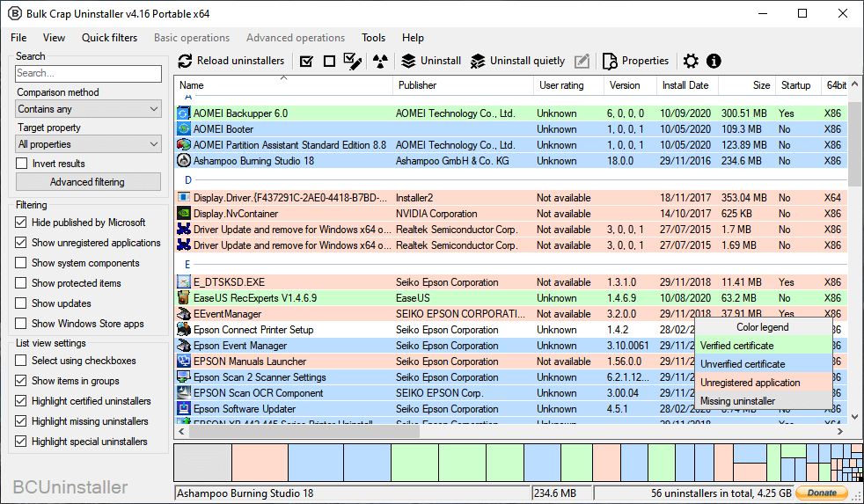
Task: Toggle Highlight special uninstallers
Action: (x=21, y=442)
